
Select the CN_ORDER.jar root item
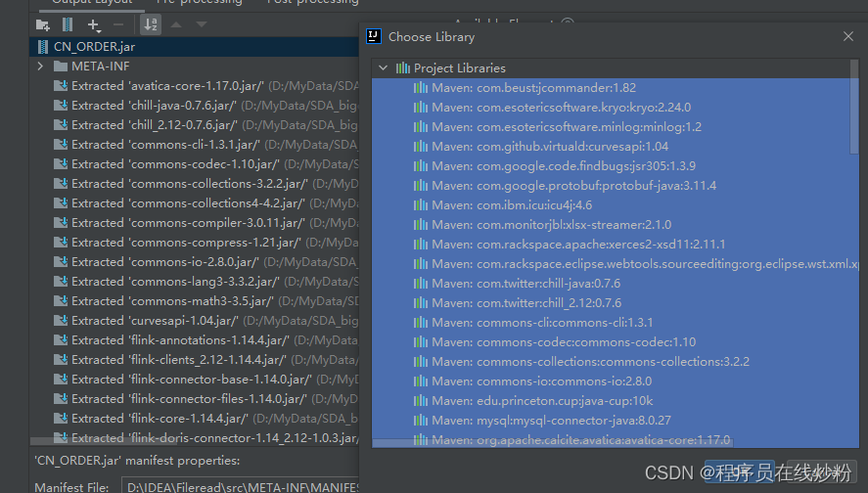195,47
